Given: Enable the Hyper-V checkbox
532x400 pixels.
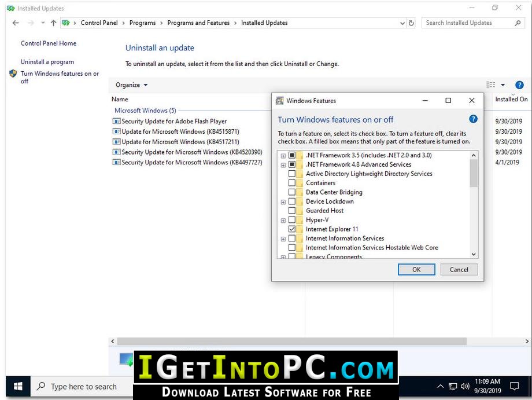Looking at the screenshot, I should 292,220.
